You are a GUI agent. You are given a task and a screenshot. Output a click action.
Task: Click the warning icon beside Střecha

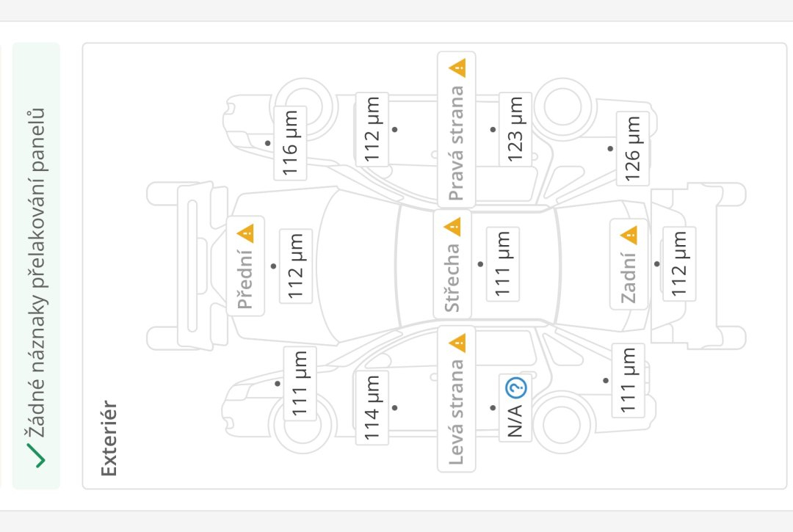452,227
